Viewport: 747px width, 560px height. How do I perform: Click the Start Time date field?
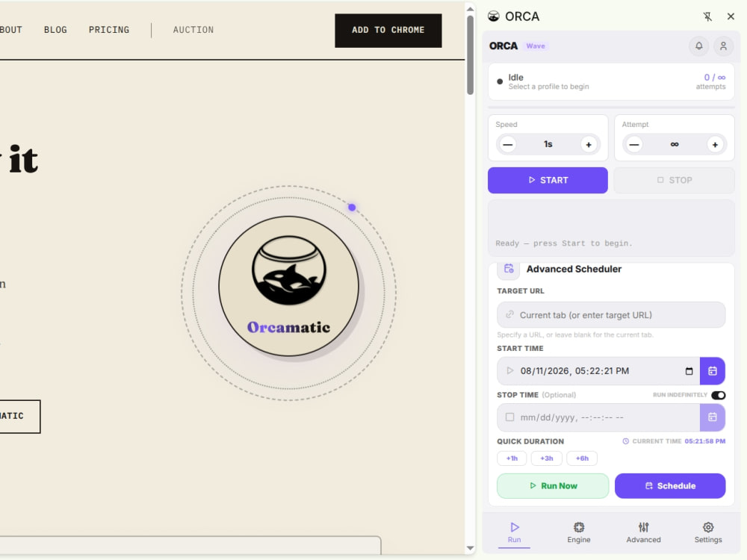pyautogui.click(x=598, y=371)
